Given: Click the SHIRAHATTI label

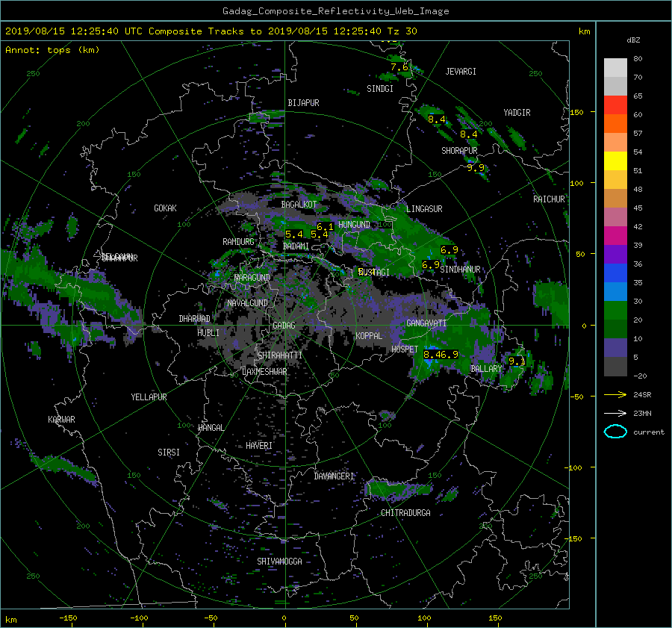Looking at the screenshot, I should [280, 355].
